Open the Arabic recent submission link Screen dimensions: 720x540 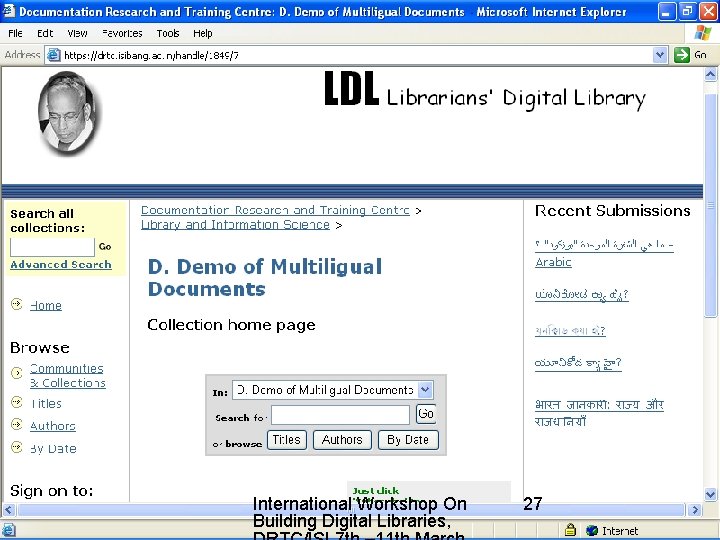point(604,253)
